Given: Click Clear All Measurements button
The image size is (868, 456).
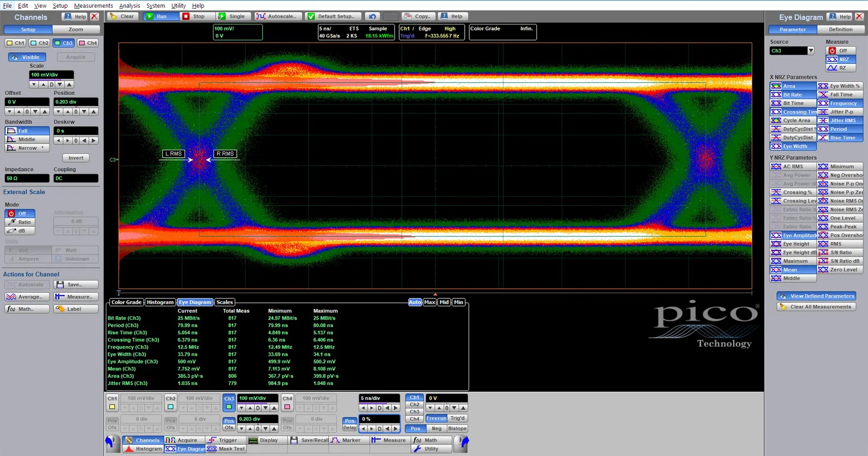Looking at the screenshot, I should click(x=816, y=307).
